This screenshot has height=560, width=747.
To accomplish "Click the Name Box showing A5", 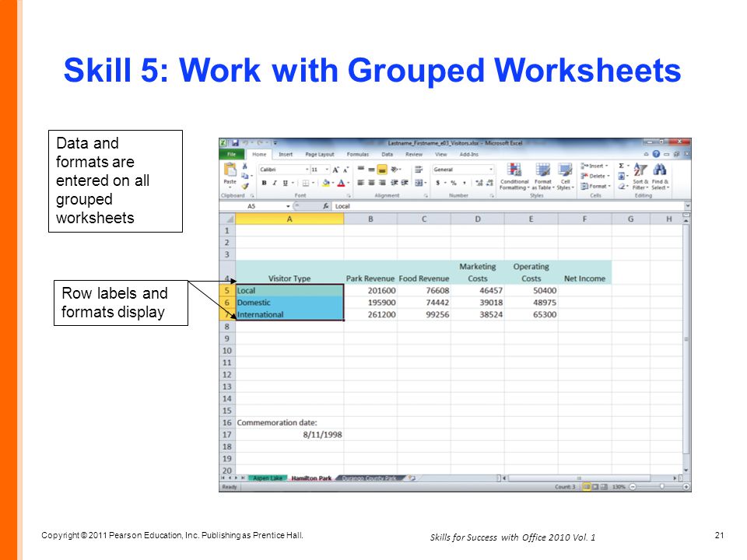I will 252,206.
